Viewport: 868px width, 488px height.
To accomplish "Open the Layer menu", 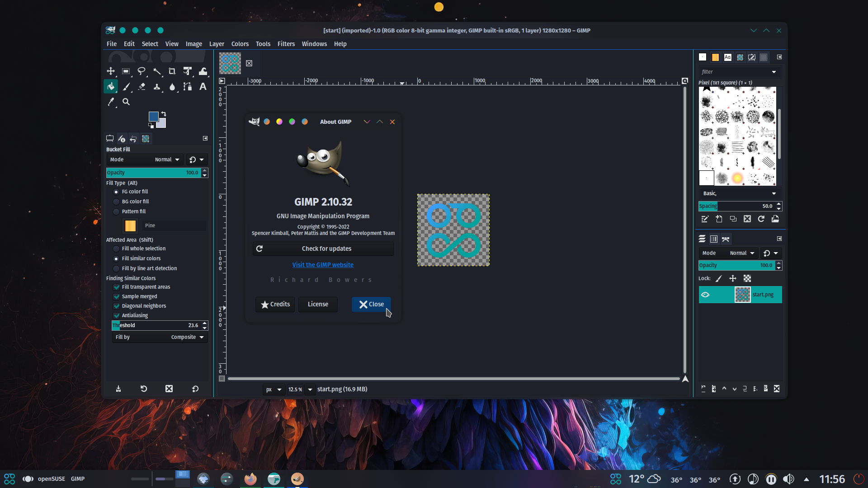I will [x=217, y=44].
